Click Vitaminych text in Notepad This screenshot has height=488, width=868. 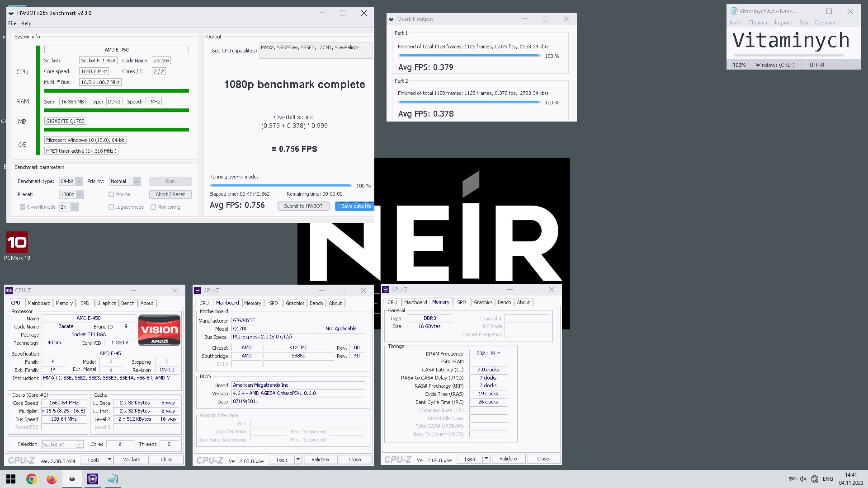pyautogui.click(x=791, y=40)
